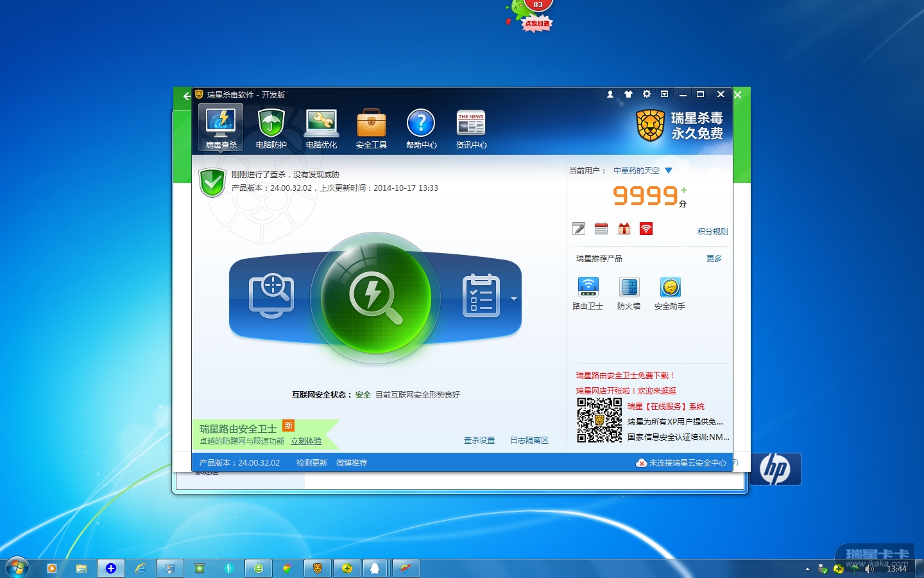Open the Windows Start menu

[x=17, y=568]
